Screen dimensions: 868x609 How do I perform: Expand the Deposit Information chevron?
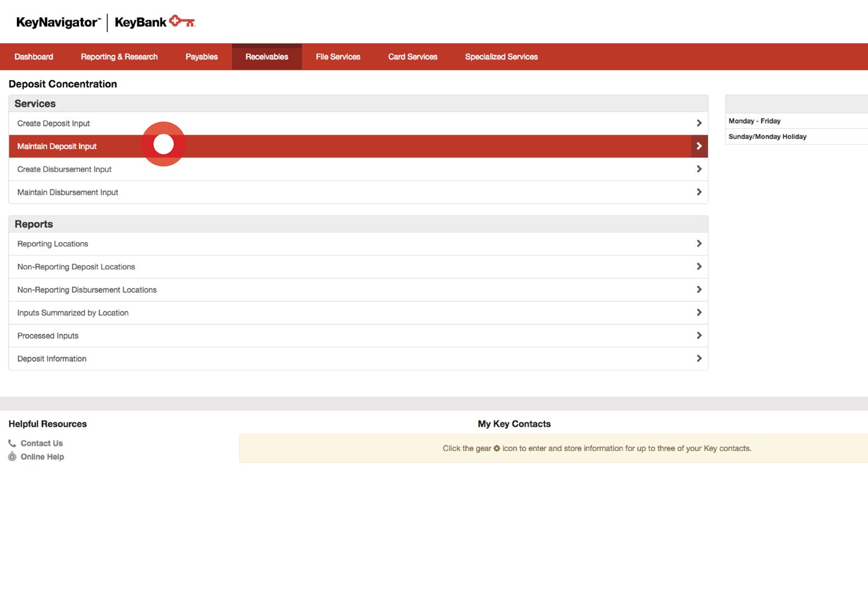point(699,358)
